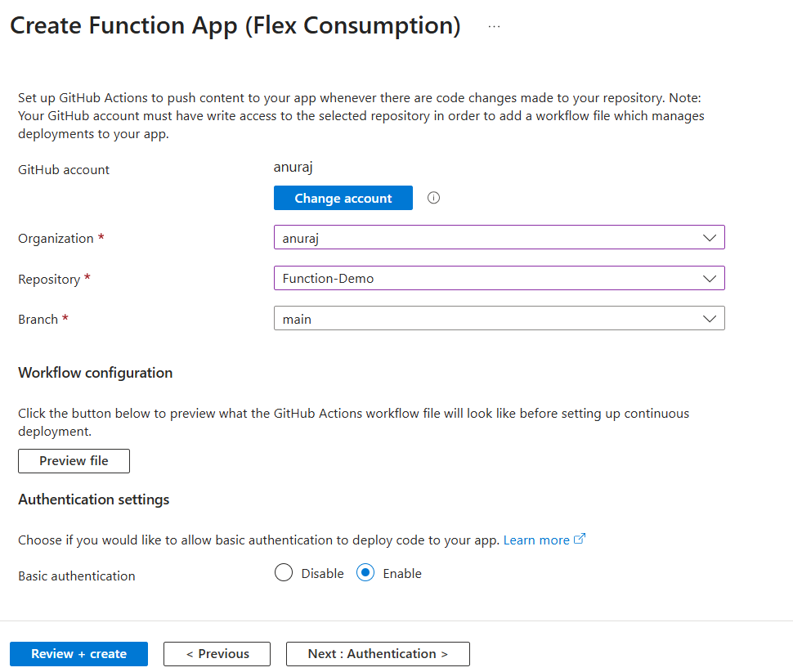The height and width of the screenshot is (672, 793).
Task: Go back using the Previous button
Action: (217, 653)
